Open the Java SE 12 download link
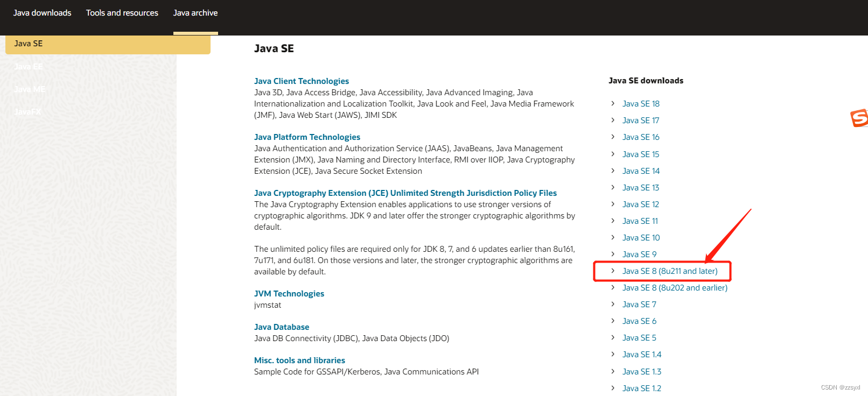868x396 pixels. point(641,204)
